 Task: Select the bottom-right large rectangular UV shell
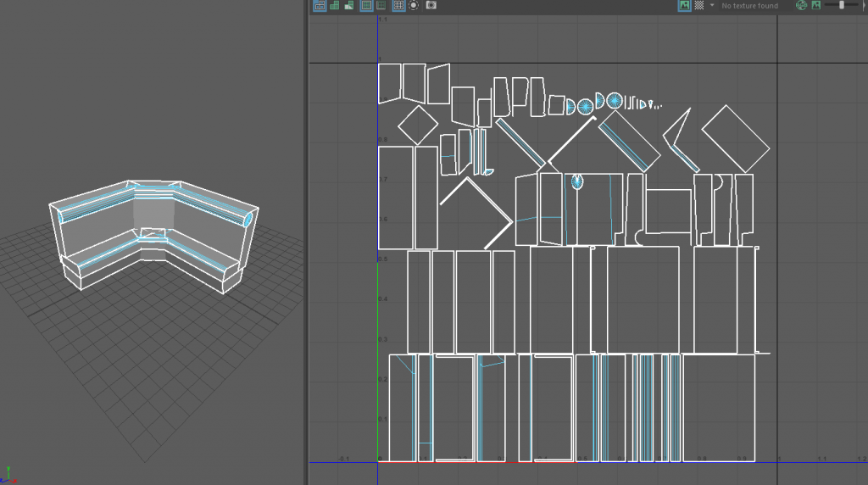click(718, 407)
